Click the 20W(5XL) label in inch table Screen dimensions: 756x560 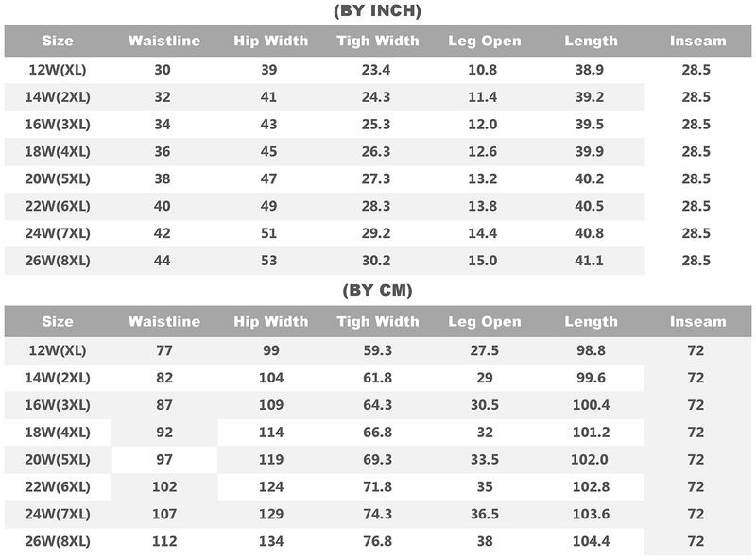coord(58,179)
